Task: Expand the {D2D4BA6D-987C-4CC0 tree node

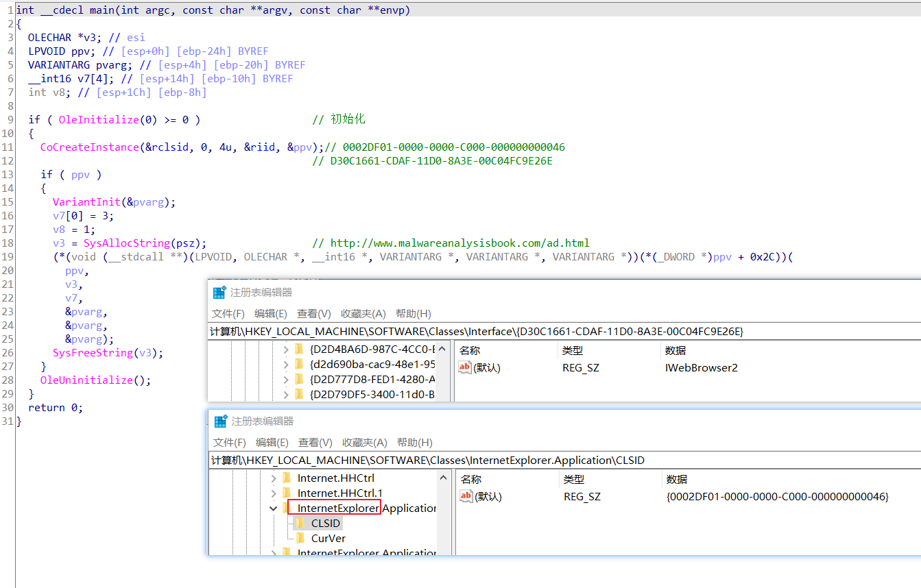Action: point(285,349)
